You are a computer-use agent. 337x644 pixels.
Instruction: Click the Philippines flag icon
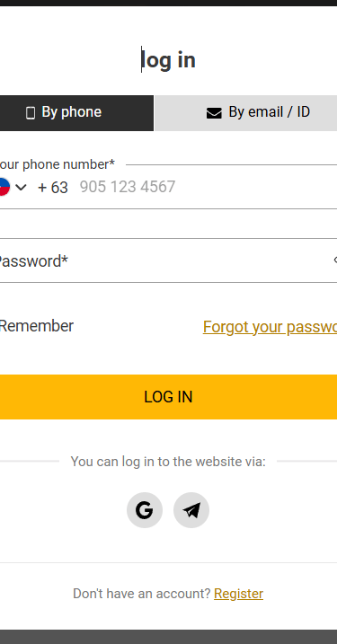4,187
